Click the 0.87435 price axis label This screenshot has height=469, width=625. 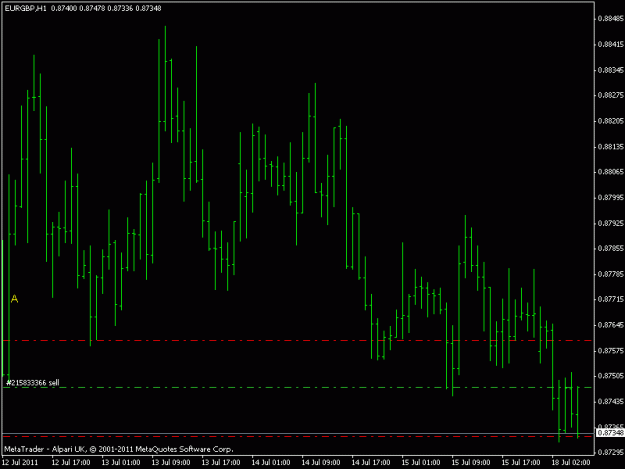pos(611,401)
